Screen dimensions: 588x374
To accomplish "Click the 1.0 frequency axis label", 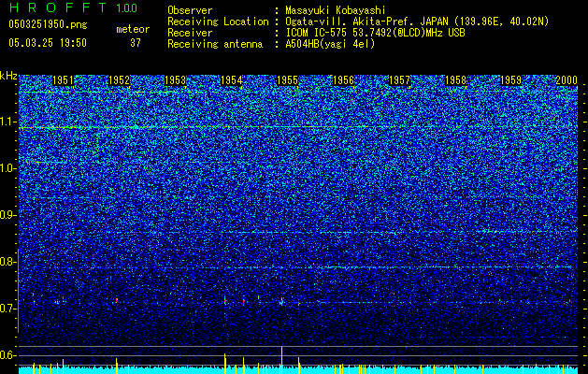I will tap(8, 168).
